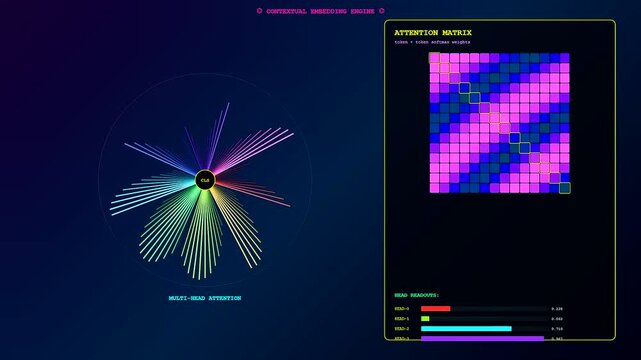Image resolution: width=641 pixels, height=360 pixels.
Task: Select the HEAD-1 green readout bar
Action: 425,318
